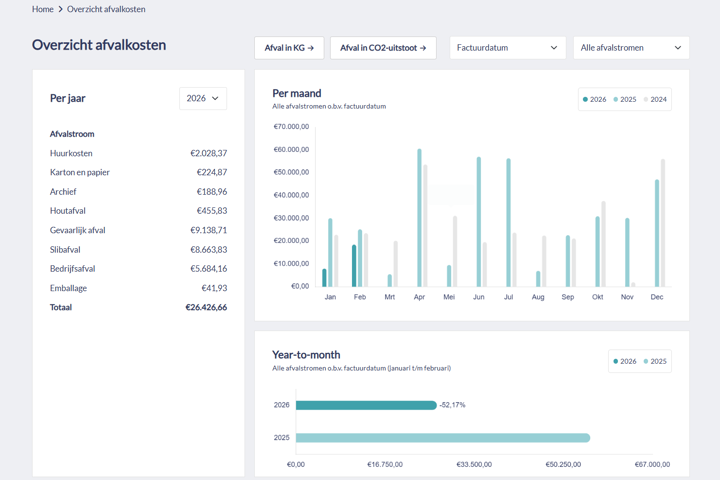720x480 pixels.
Task: Select the Gevaarlijk afval row
Action: (x=138, y=230)
